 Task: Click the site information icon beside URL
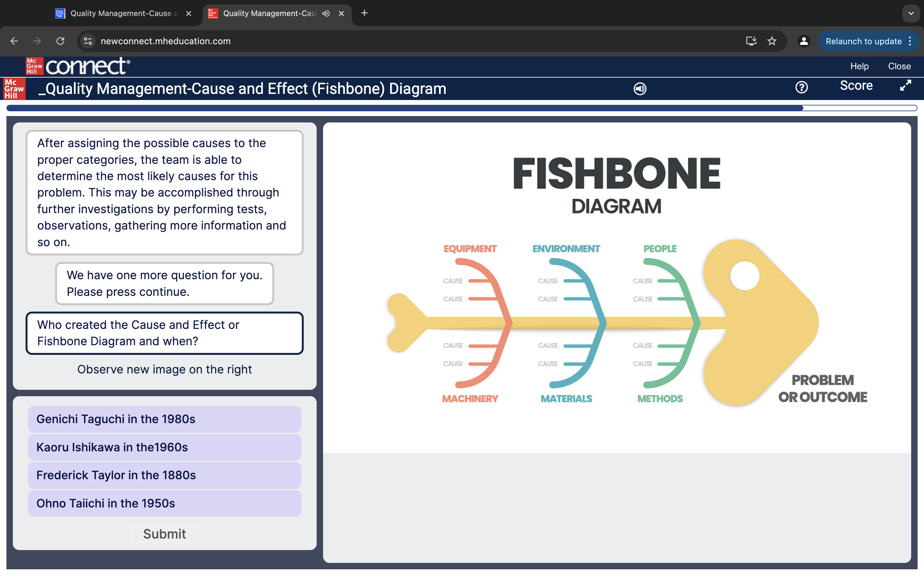[x=88, y=41]
